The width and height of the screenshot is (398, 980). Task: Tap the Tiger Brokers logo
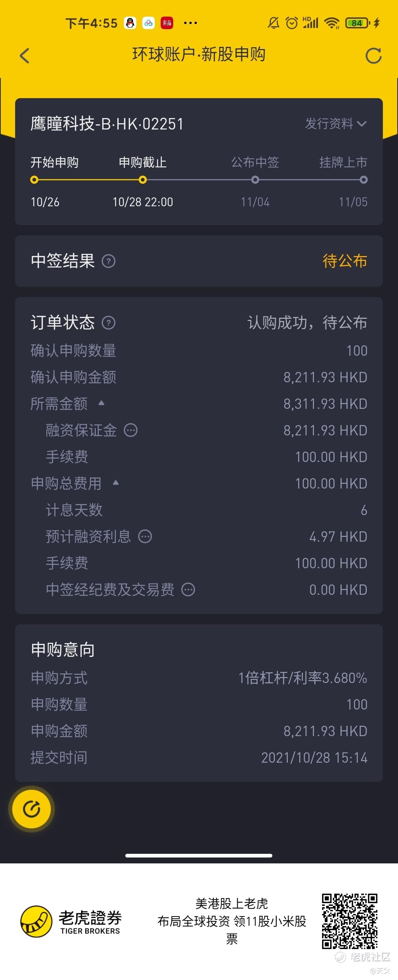[x=71, y=921]
